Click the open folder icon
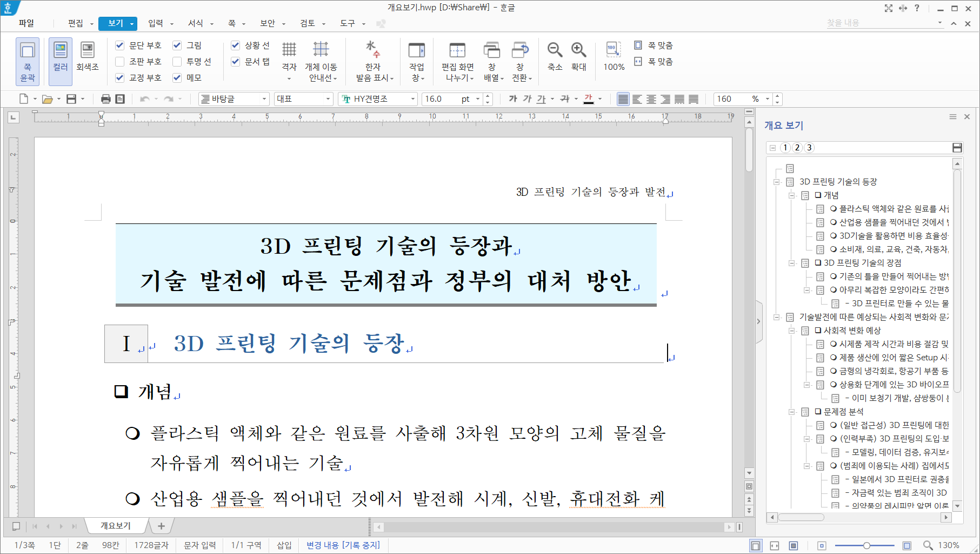980x554 pixels. [x=47, y=99]
